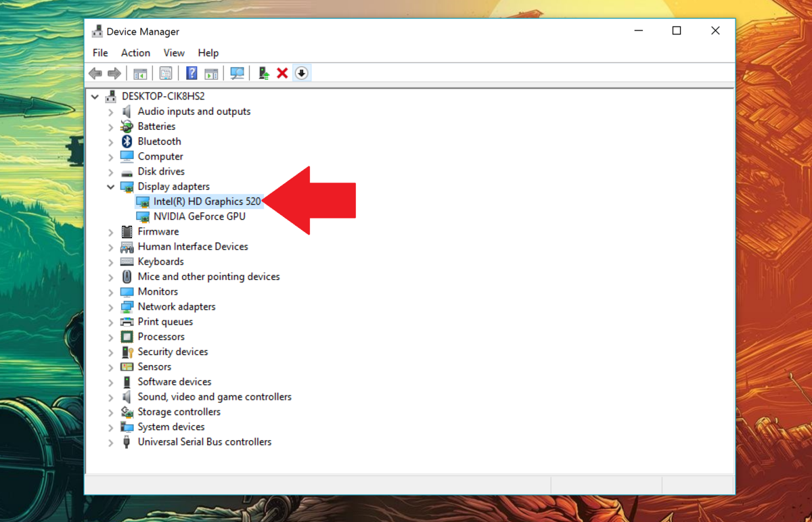Click the speaker icon beside Audio inputs and outputs
812x522 pixels.
click(127, 112)
